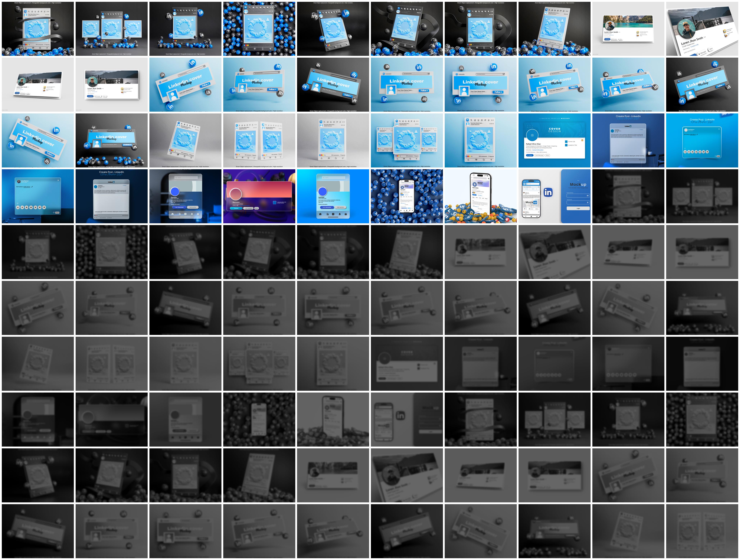Select the color three-post mockup on dark background
Image resolution: width=740 pixels, height=560 pixels.
111,29
